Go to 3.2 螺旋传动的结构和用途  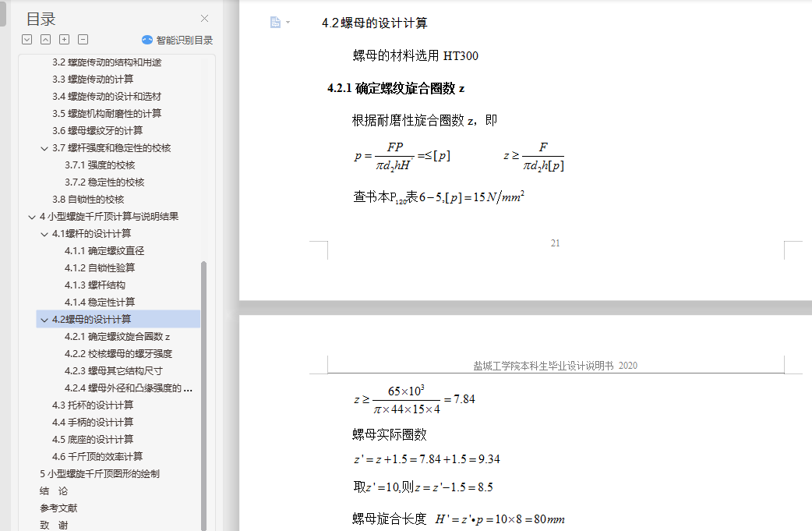107,62
